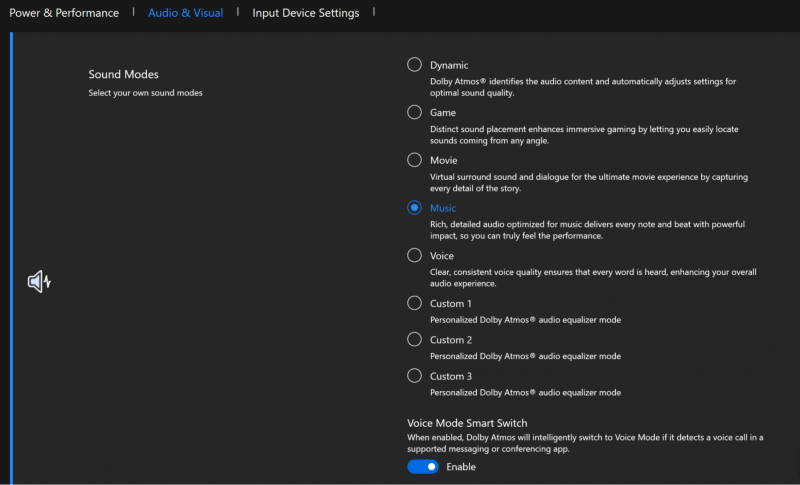Screen dimensions: 800x485
Task: Click the Enable label beside toggle
Action: (x=461, y=467)
